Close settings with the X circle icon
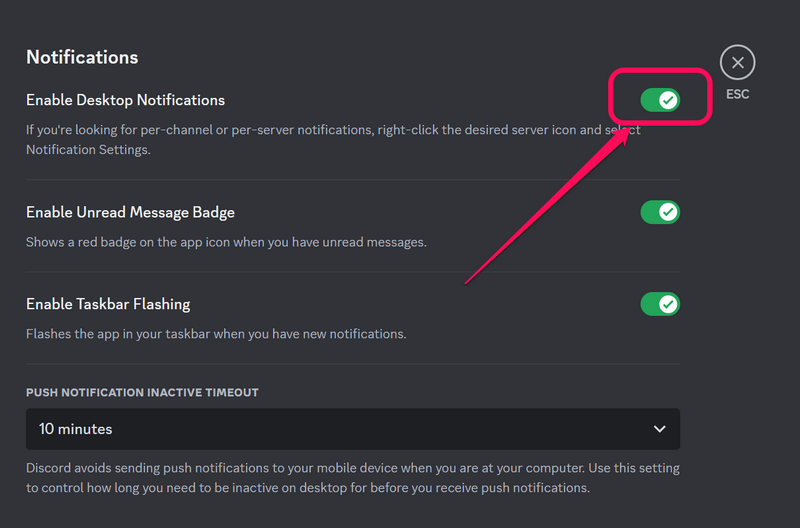The width and height of the screenshot is (800, 528). [737, 63]
